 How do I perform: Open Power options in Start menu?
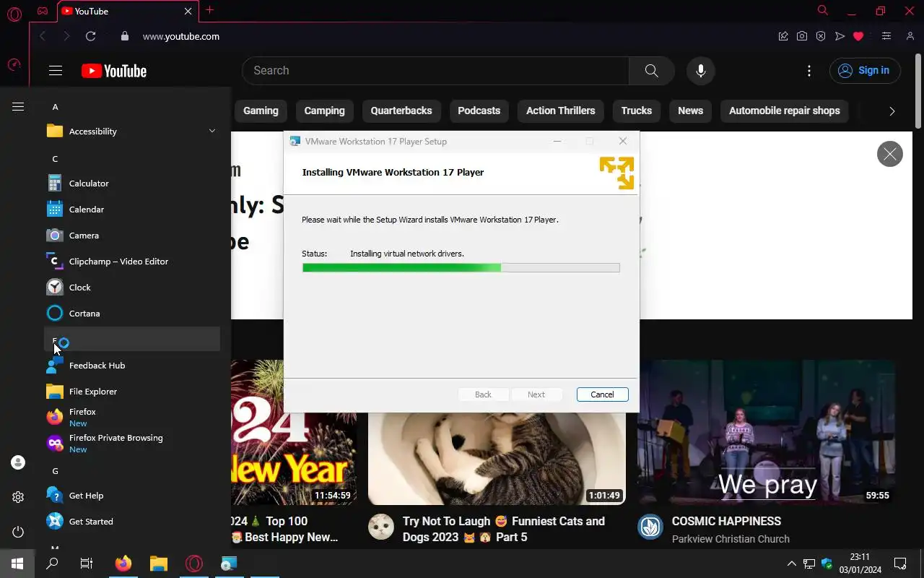pyautogui.click(x=18, y=532)
